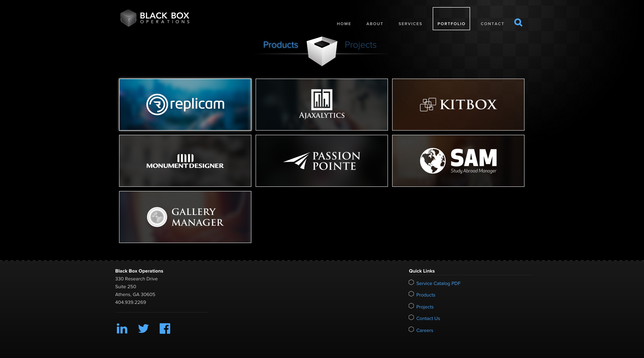Open the Kitbox product tile

click(458, 105)
